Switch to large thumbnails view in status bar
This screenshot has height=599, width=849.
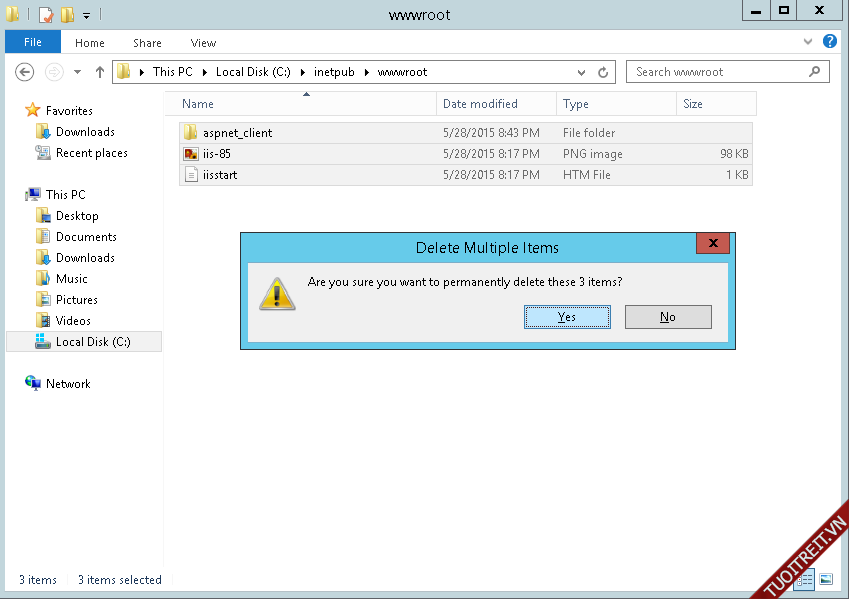826,579
